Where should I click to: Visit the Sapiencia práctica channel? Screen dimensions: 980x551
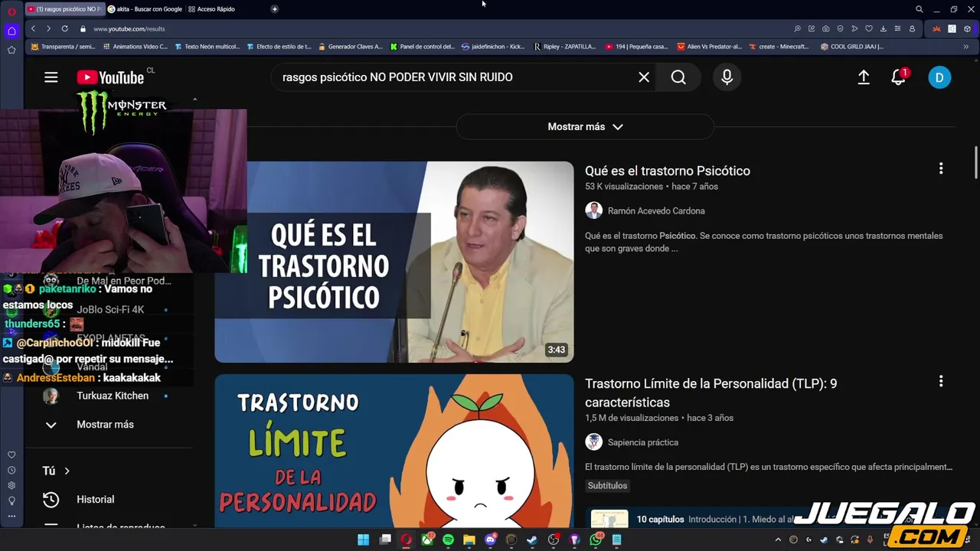point(643,442)
